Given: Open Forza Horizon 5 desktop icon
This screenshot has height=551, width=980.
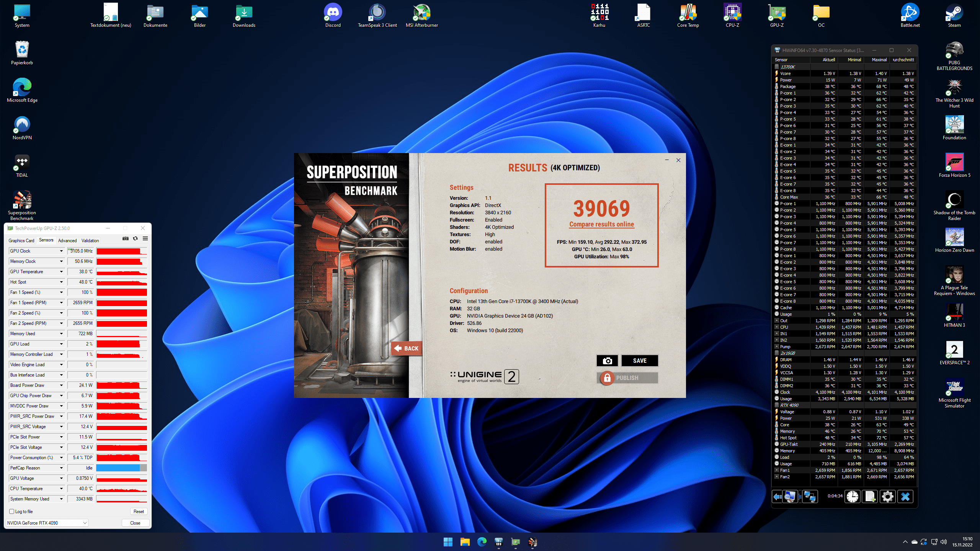Looking at the screenshot, I should pos(954,165).
